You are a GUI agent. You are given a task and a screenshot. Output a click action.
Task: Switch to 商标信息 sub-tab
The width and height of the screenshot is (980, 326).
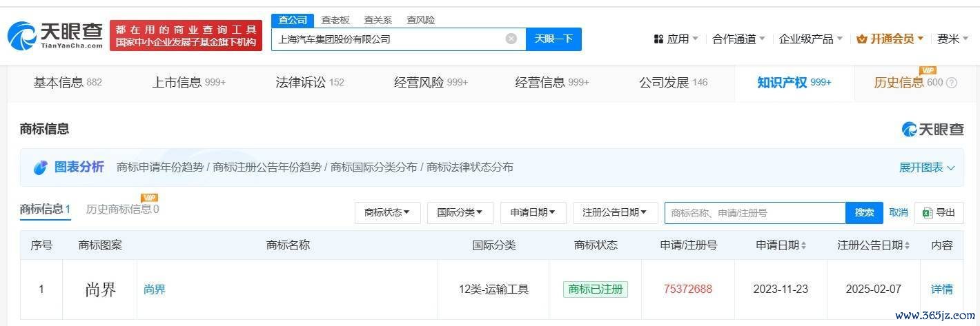(45, 209)
